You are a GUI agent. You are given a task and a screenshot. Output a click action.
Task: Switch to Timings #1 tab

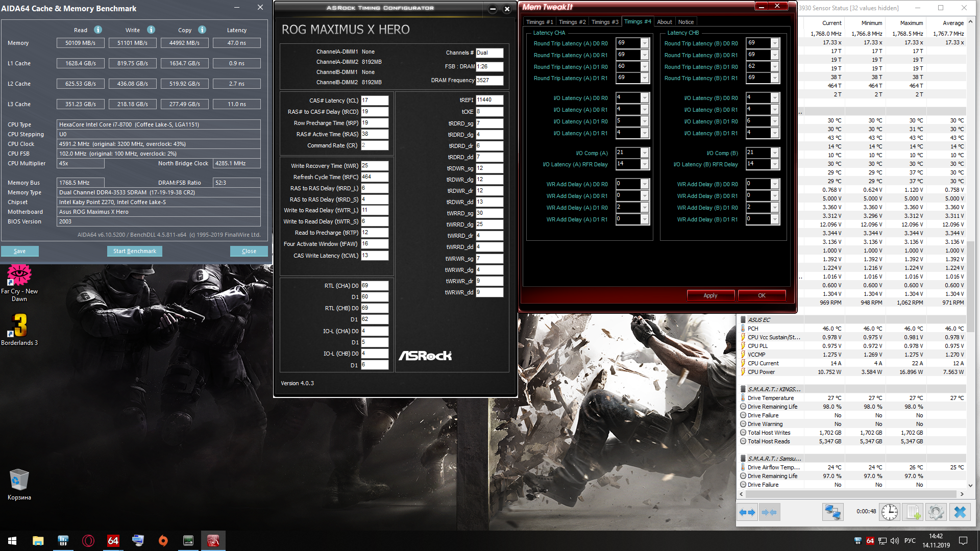pos(539,22)
